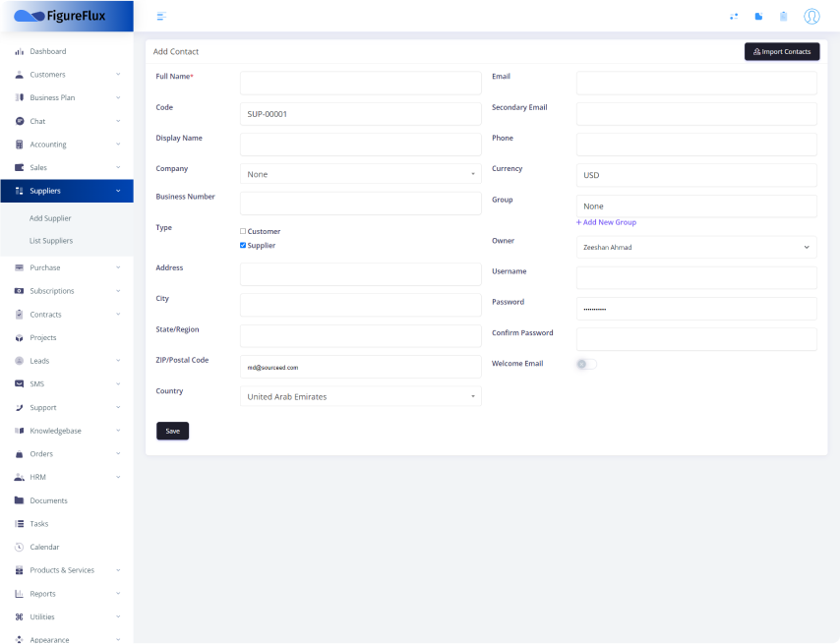
Task: Click the user profile avatar icon
Action: click(x=810, y=16)
